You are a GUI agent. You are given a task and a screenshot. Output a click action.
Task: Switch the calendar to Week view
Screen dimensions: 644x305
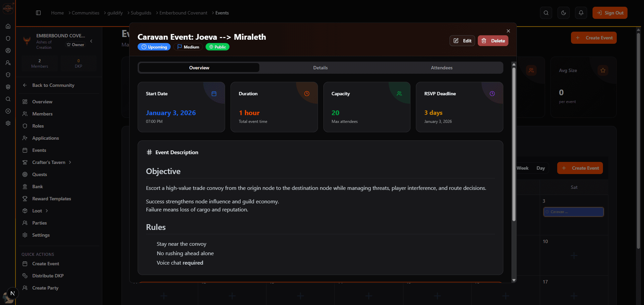click(x=523, y=168)
